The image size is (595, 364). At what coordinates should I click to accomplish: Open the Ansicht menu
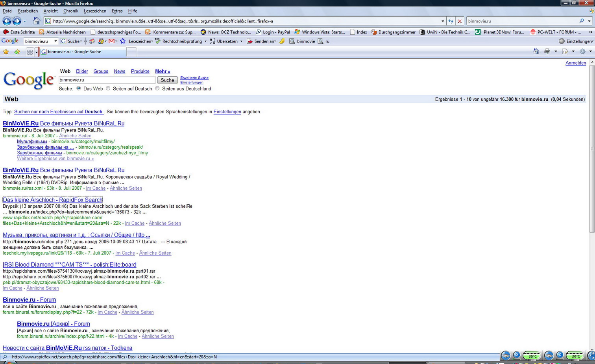[50, 11]
